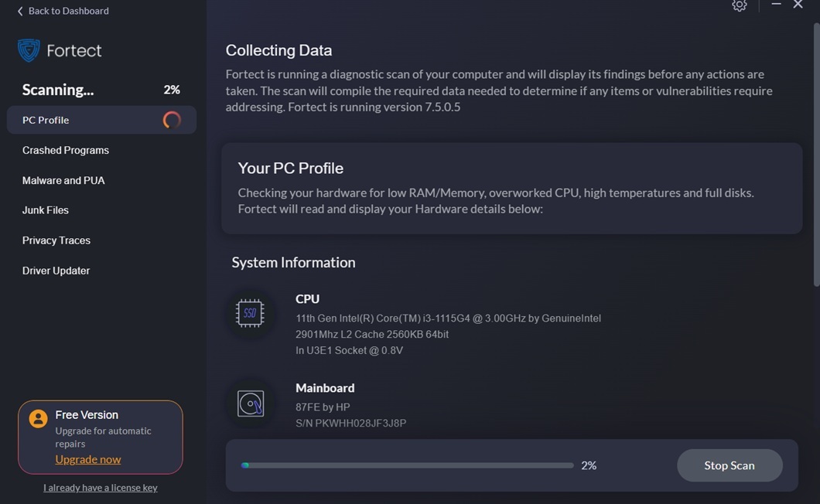Click the CPU chip icon
The image size is (820, 504).
250,313
